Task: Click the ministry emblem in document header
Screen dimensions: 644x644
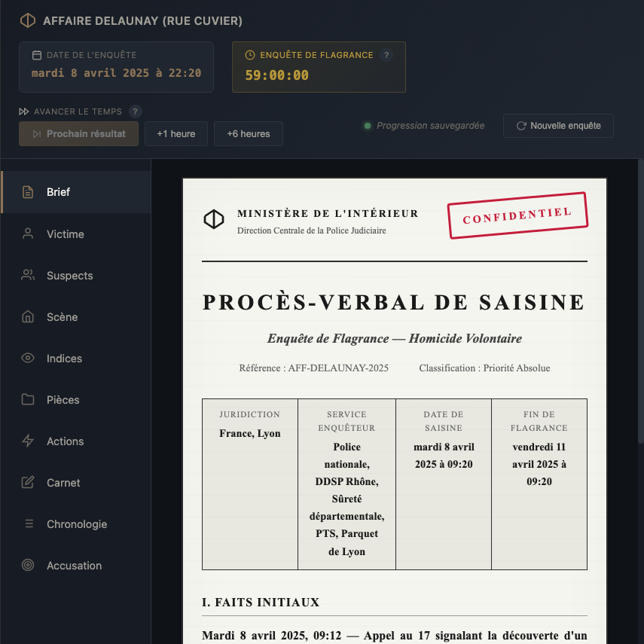Action: click(214, 219)
